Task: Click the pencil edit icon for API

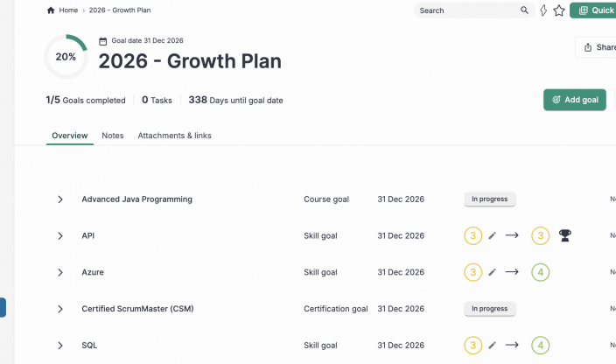Action: [493, 235]
